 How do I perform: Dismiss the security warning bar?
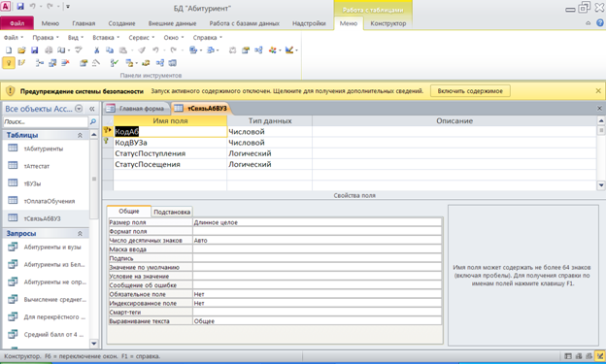pyautogui.click(x=598, y=91)
